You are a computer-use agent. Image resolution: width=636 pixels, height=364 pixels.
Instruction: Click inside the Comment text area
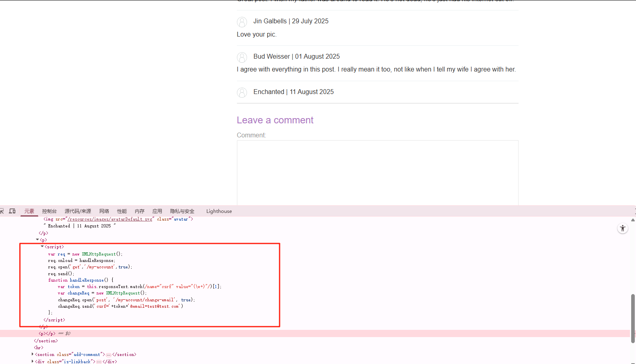pos(377,173)
